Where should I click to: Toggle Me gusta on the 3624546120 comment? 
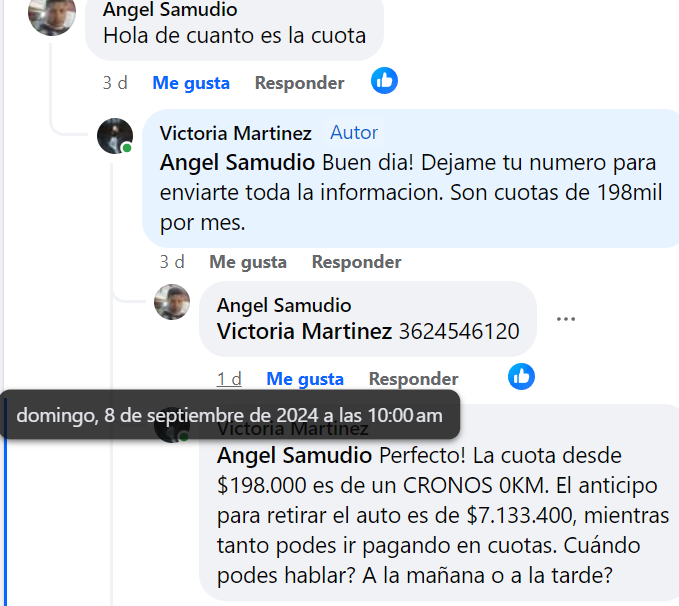305,379
